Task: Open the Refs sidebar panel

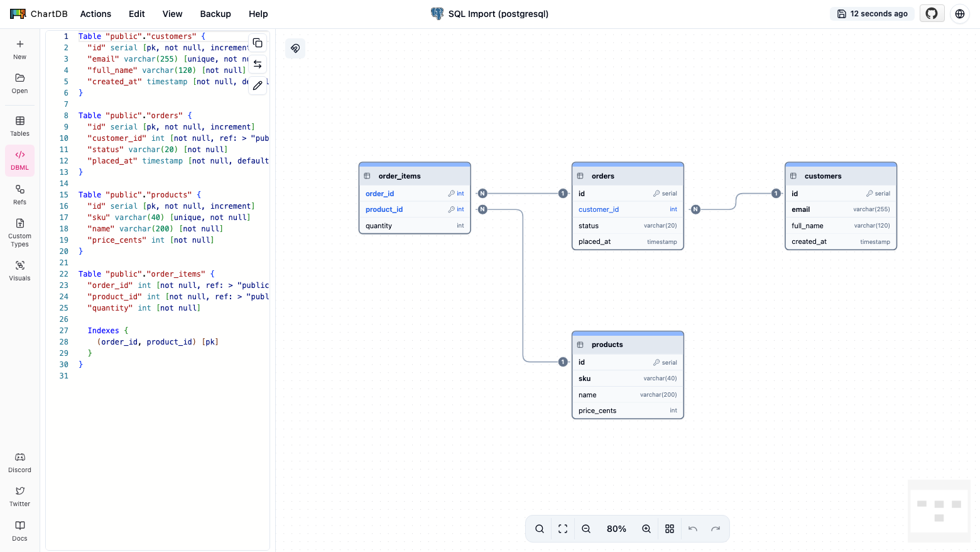Action: [x=19, y=194]
